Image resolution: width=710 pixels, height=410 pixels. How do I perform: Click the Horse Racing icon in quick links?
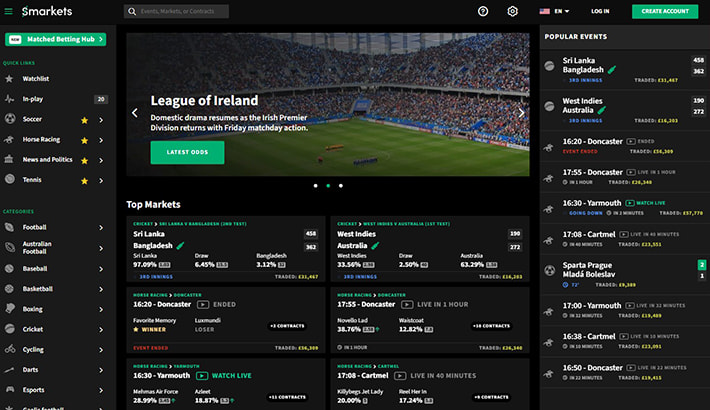[x=9, y=140]
